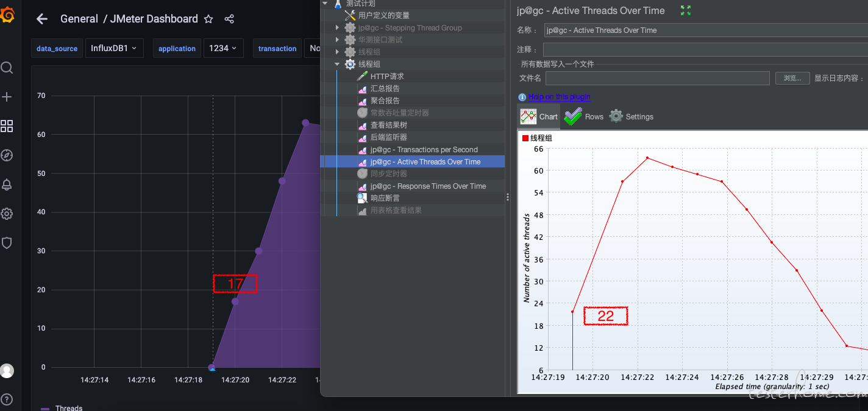Open the transaction variable dropdown
The image size is (868, 411).
click(311, 48)
